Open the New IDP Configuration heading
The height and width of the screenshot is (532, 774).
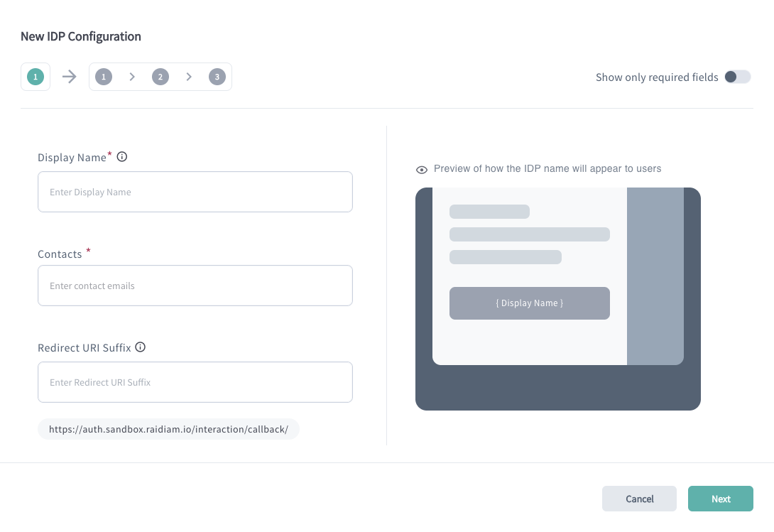tap(80, 36)
